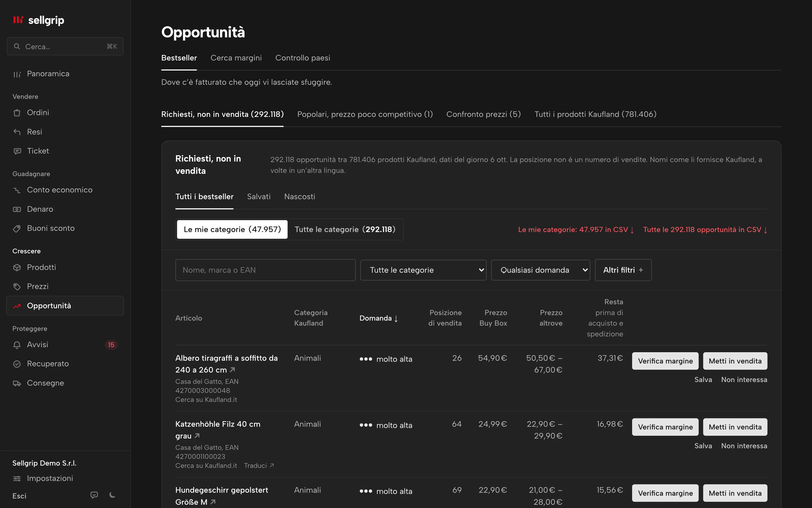Open feedback chat icon near Esci
Image resolution: width=812 pixels, height=508 pixels.
[94, 495]
